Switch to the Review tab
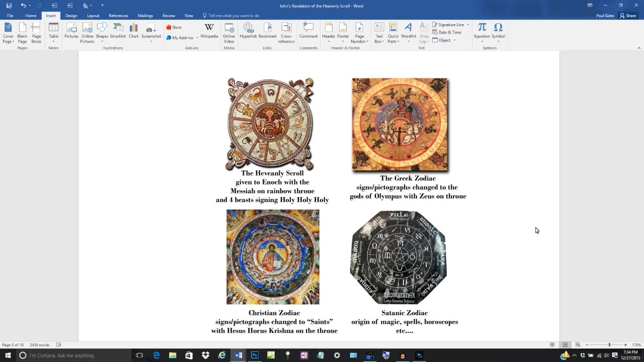 pyautogui.click(x=169, y=16)
